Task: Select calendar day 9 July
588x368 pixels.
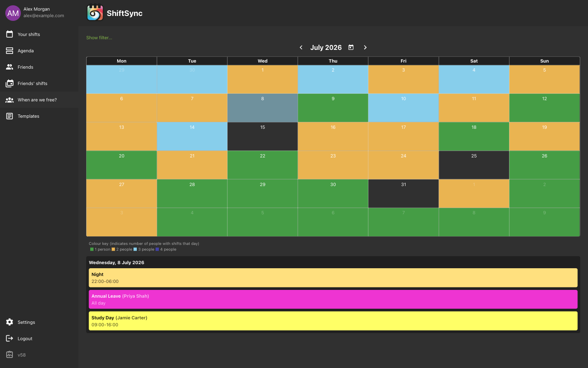Action: point(333,108)
